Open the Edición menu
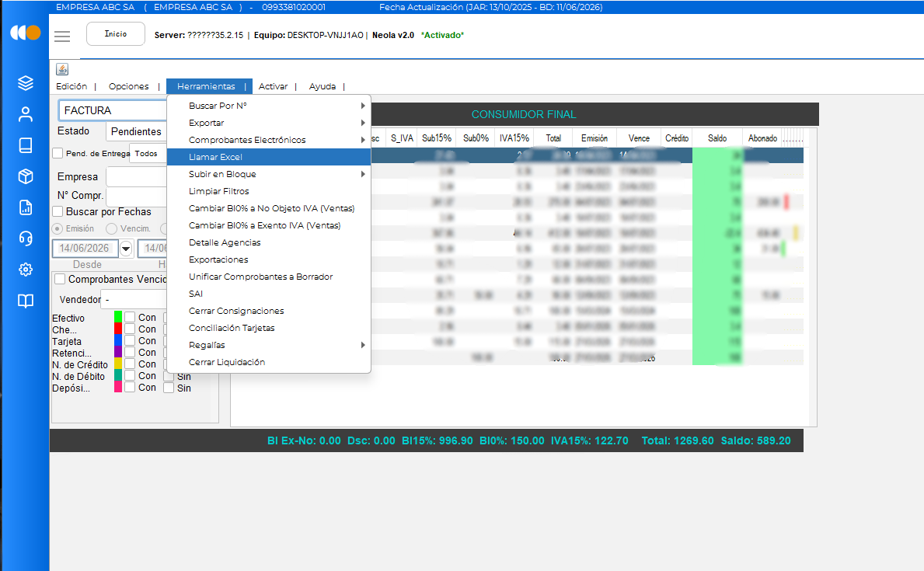Viewport: 924px width, 571px height. click(x=71, y=86)
